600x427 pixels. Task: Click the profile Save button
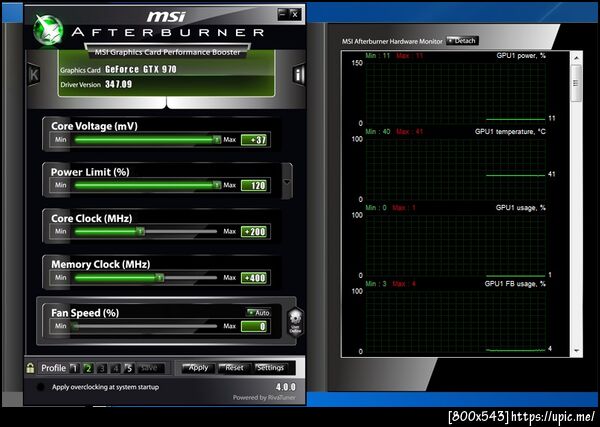click(x=150, y=368)
